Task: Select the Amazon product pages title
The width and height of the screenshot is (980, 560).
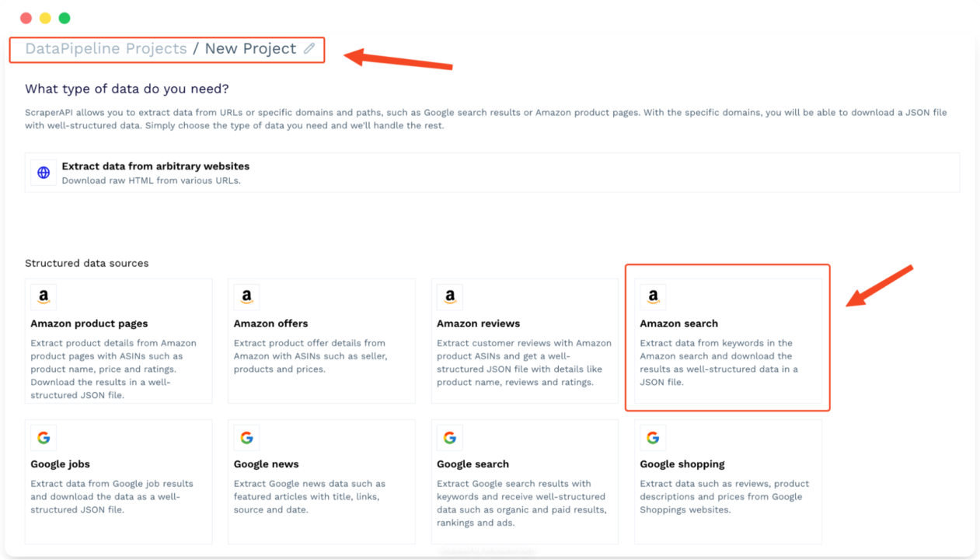Action: (89, 324)
